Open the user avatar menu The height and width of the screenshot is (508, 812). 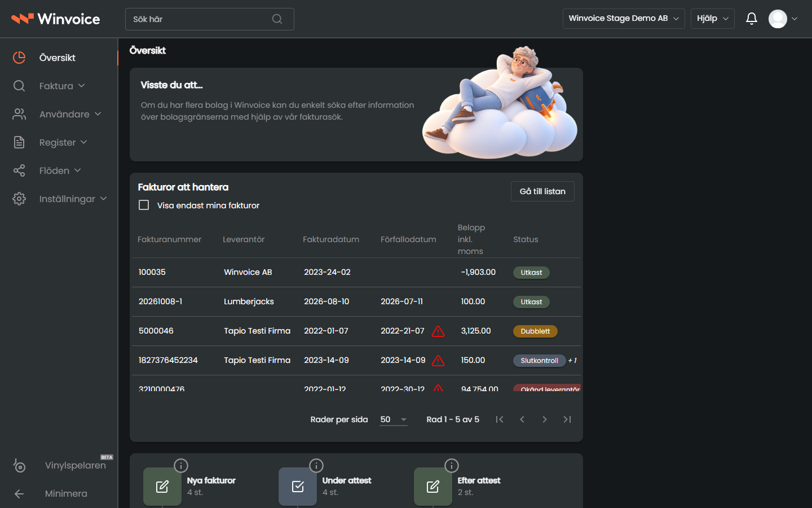click(x=783, y=19)
